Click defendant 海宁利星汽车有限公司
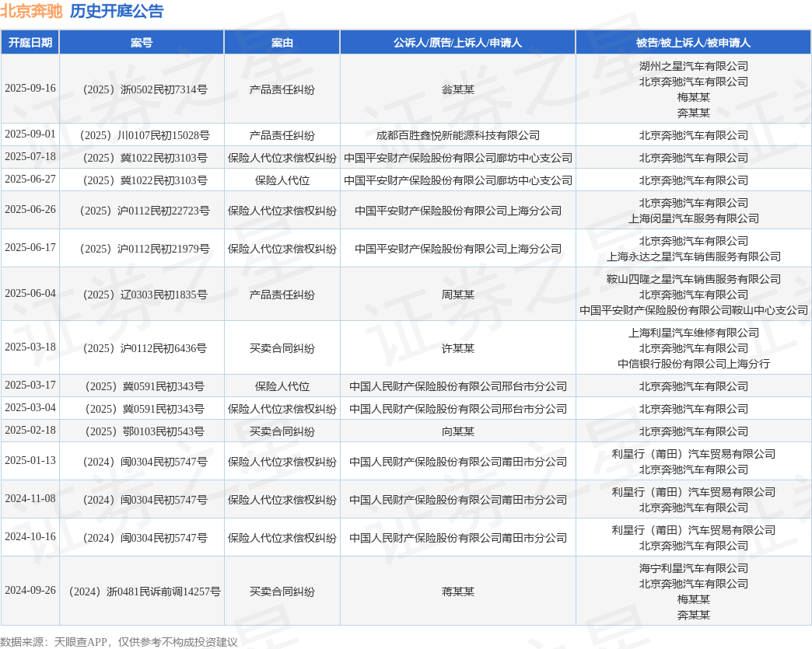812x649 pixels. [x=694, y=568]
